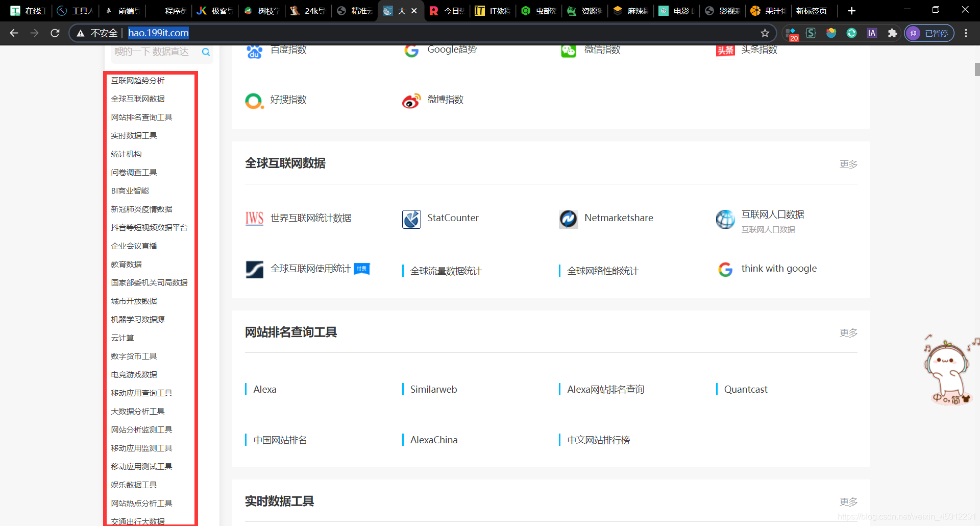Close the current active tab
Viewport: 980px width, 526px height.
coord(414,11)
